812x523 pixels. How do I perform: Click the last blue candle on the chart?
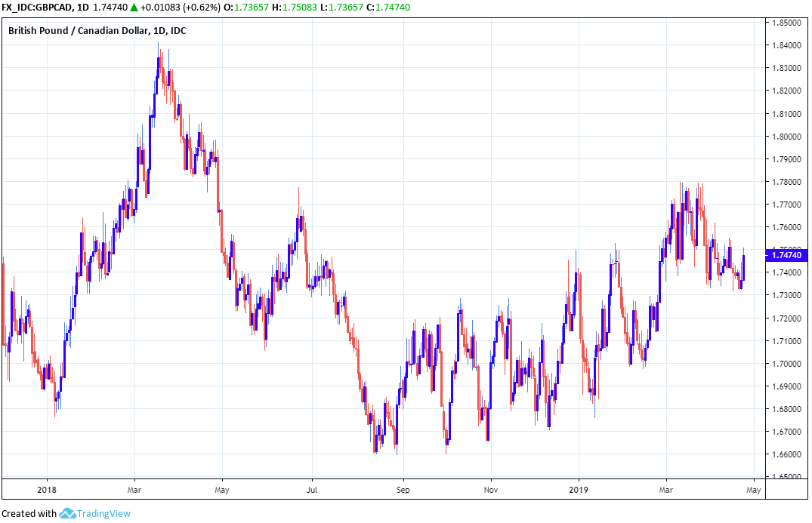pos(745,267)
